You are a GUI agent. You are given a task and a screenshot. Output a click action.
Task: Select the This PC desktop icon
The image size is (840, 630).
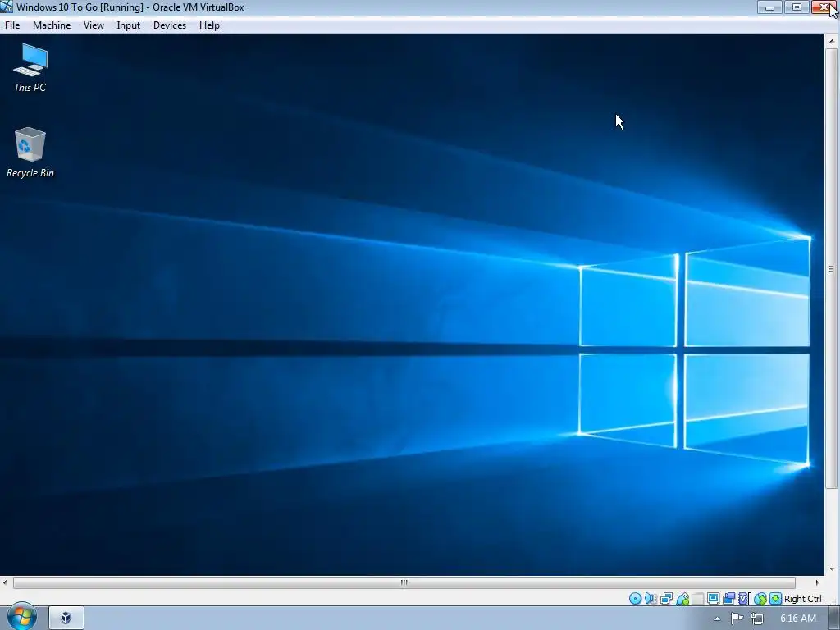click(x=30, y=68)
